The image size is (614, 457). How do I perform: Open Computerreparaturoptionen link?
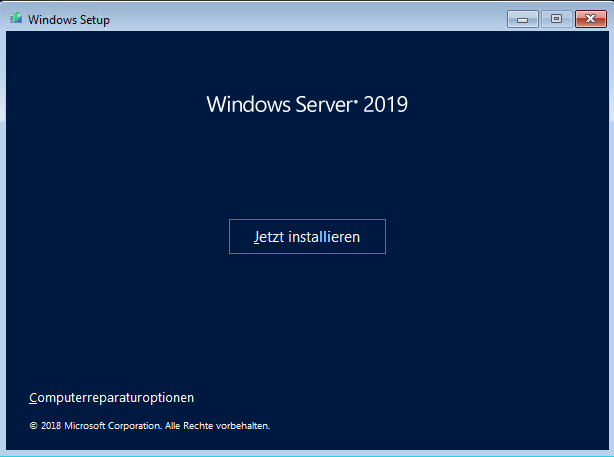112,397
